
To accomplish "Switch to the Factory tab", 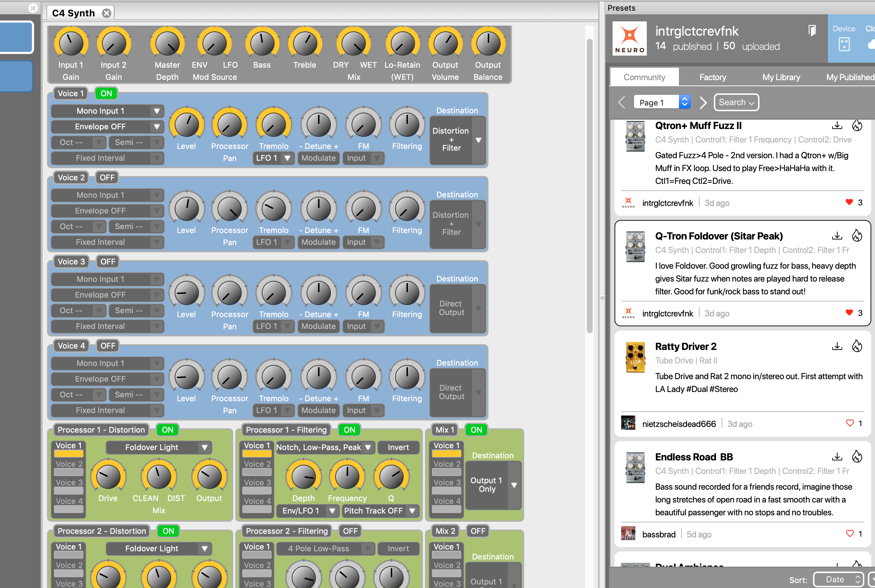I will (712, 77).
